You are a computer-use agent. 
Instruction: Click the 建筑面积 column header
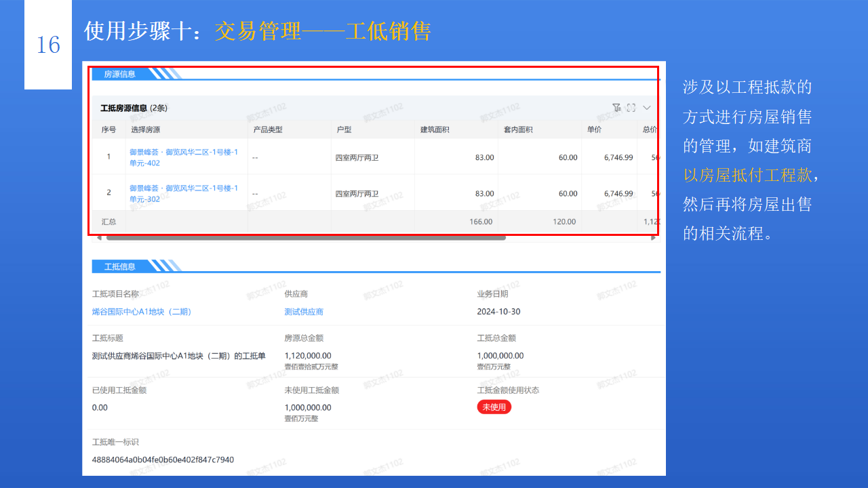pyautogui.click(x=437, y=128)
